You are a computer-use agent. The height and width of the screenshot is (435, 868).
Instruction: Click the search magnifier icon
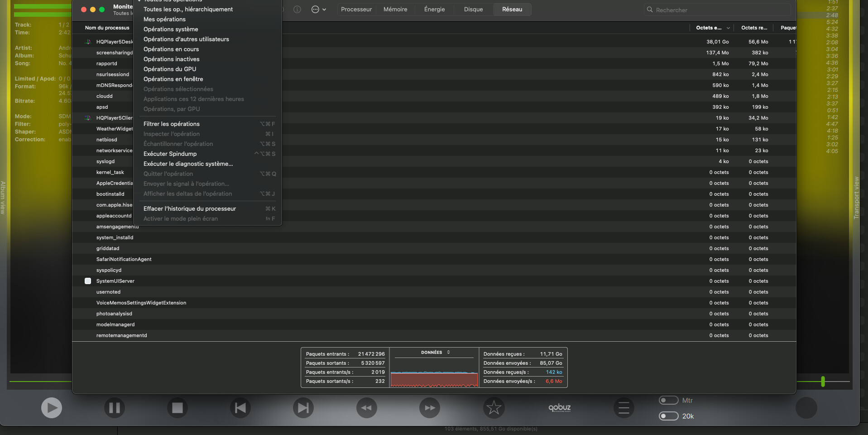tap(650, 10)
